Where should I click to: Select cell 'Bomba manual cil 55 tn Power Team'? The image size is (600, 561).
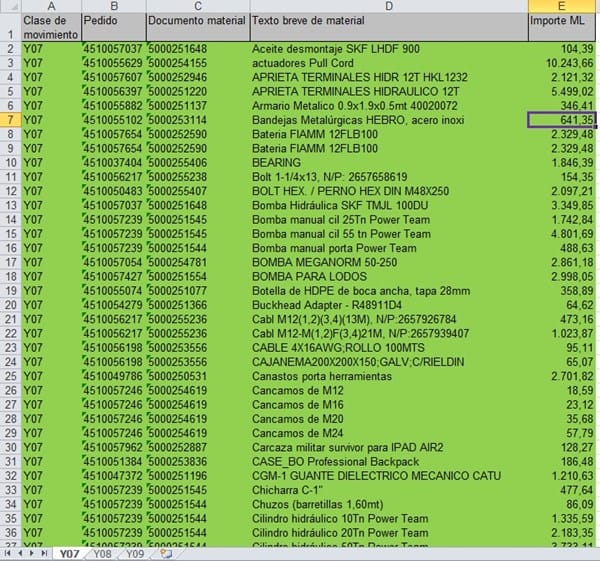click(389, 234)
